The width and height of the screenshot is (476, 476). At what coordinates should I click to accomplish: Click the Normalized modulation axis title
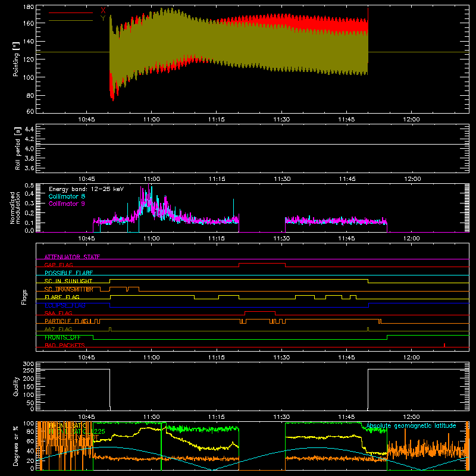pyautogui.click(x=15, y=208)
